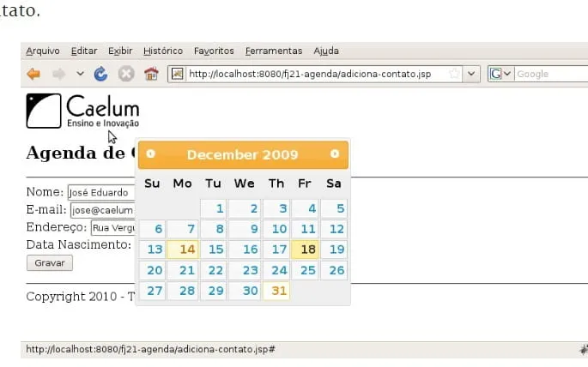Open the Ajuda menu

(x=326, y=51)
